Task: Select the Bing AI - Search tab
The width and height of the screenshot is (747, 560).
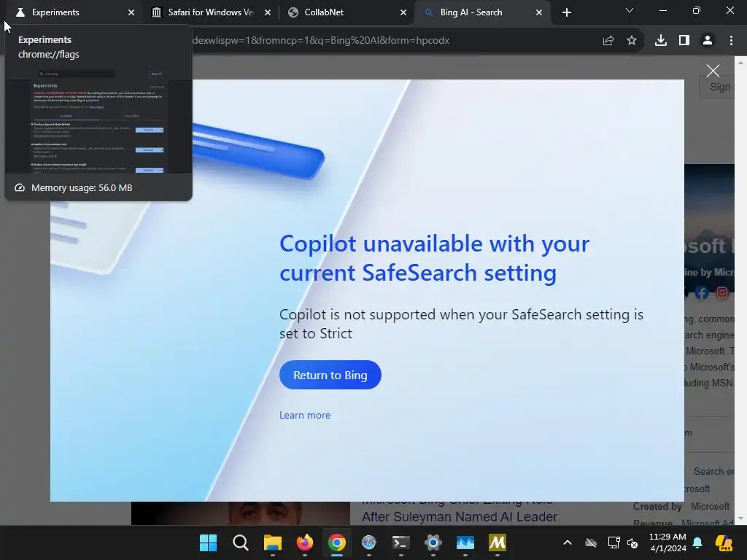Action: [x=482, y=12]
